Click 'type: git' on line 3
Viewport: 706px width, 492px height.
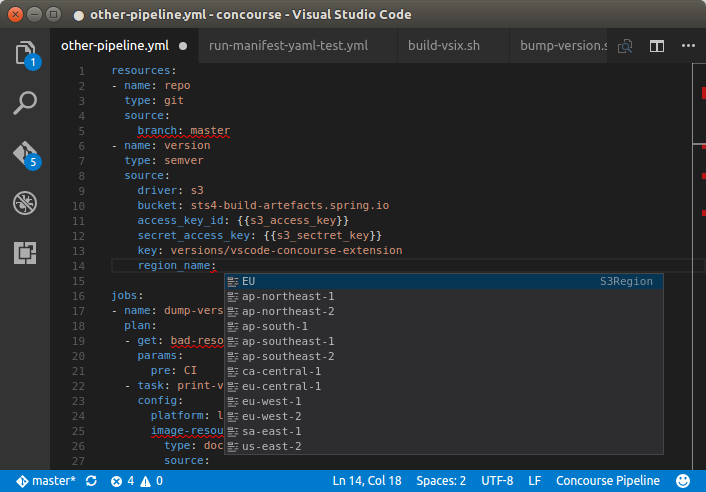tap(154, 100)
